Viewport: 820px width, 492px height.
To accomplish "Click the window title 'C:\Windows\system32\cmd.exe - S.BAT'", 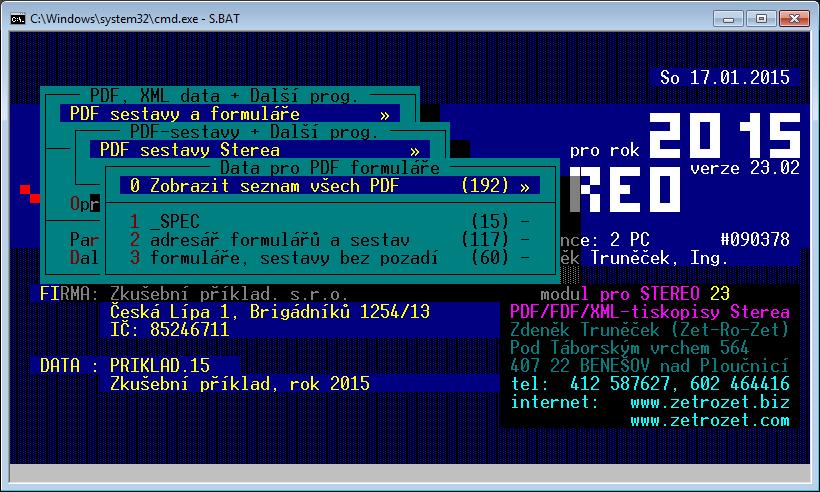I will (135, 19).
